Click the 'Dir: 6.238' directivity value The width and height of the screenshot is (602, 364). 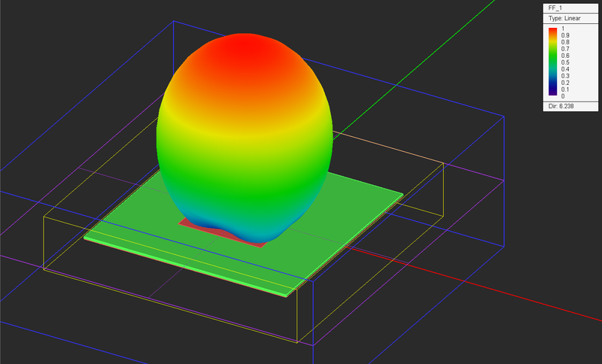561,106
